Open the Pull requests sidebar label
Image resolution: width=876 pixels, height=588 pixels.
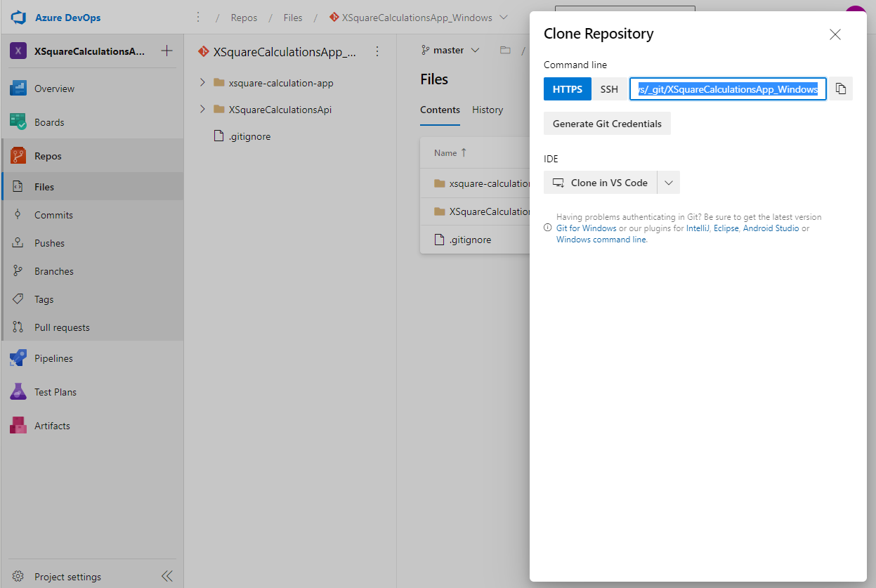pos(62,327)
